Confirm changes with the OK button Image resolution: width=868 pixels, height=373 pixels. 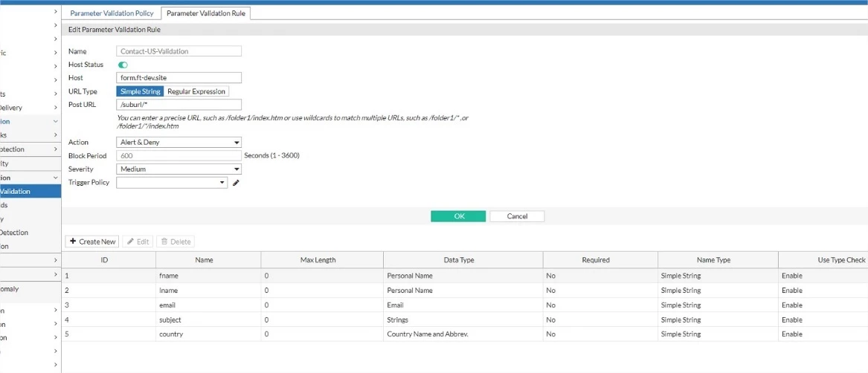458,216
